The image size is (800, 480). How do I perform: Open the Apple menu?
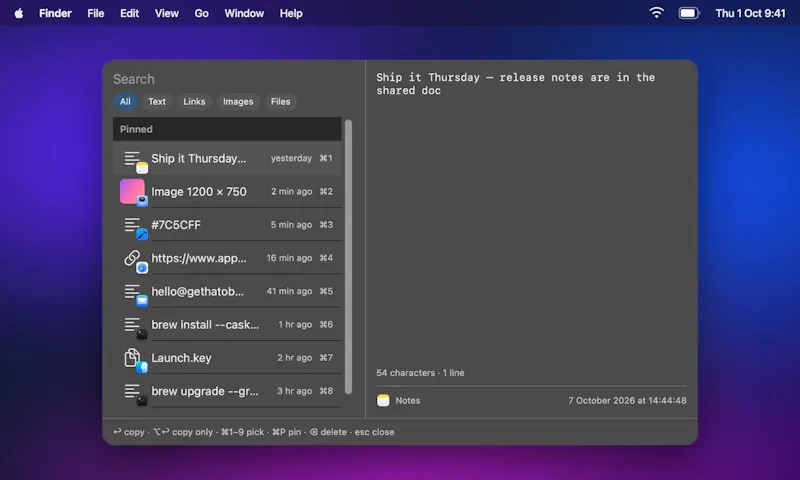point(18,13)
